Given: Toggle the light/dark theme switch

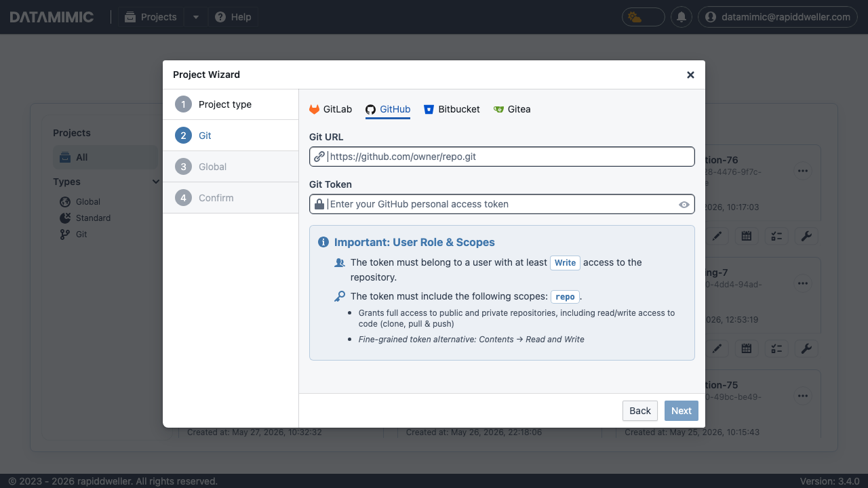Looking at the screenshot, I should pos(644,17).
